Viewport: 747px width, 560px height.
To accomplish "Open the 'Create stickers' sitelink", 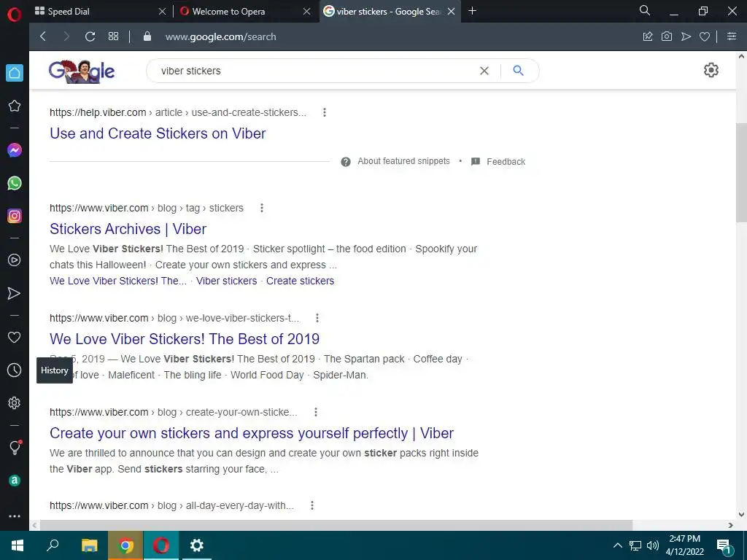I will (300, 281).
